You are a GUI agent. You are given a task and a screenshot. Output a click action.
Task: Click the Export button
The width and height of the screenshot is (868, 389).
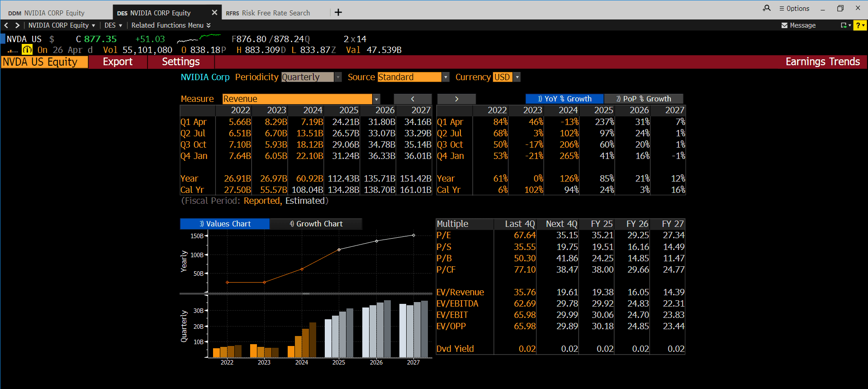tap(118, 62)
